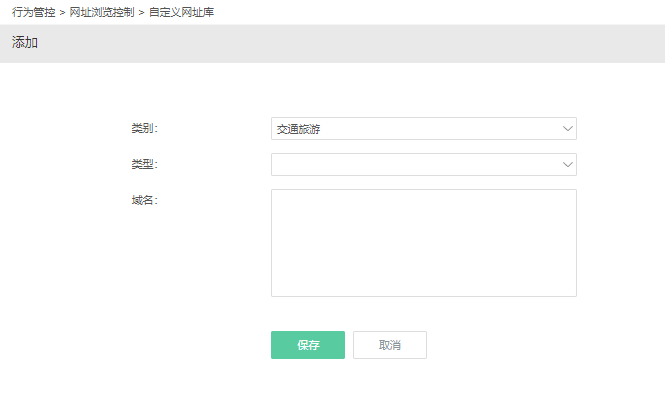Click the gray header bar beside 添加
665x409 pixels.
pos(339,44)
